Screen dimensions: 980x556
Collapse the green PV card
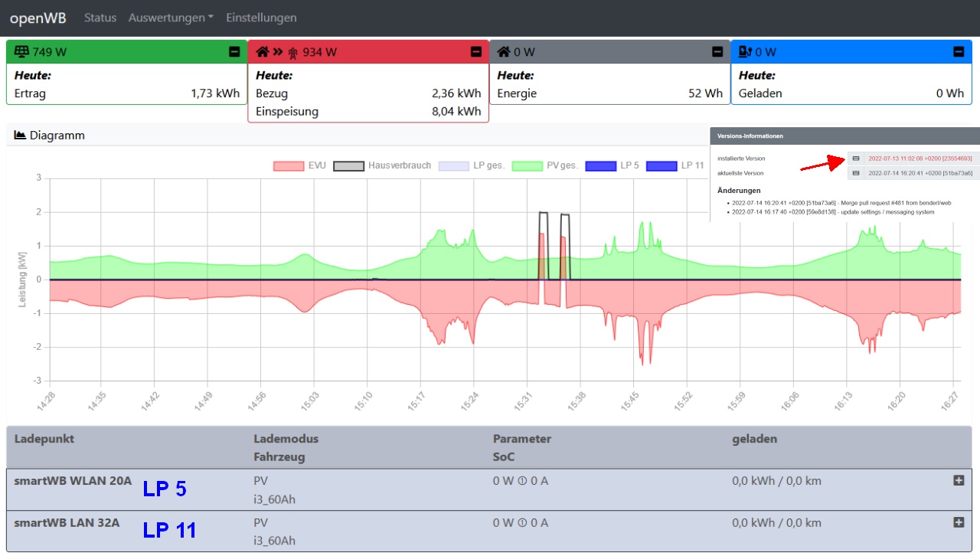(234, 52)
